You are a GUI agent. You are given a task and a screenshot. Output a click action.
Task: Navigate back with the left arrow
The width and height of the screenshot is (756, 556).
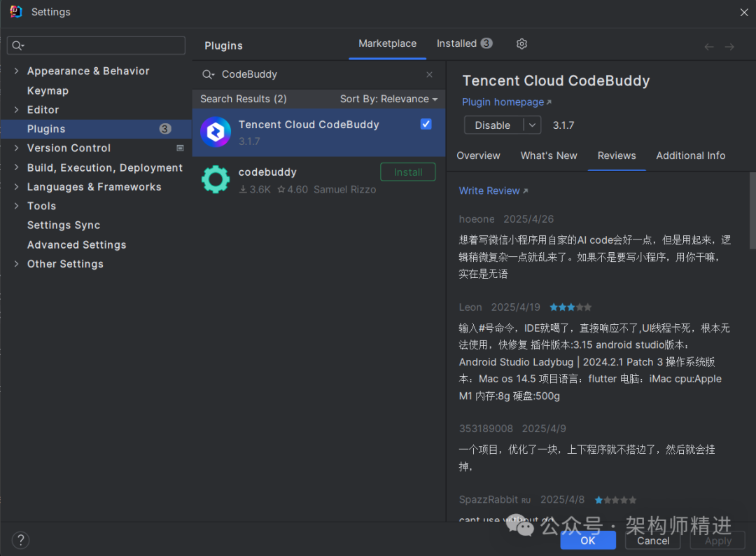(708, 47)
